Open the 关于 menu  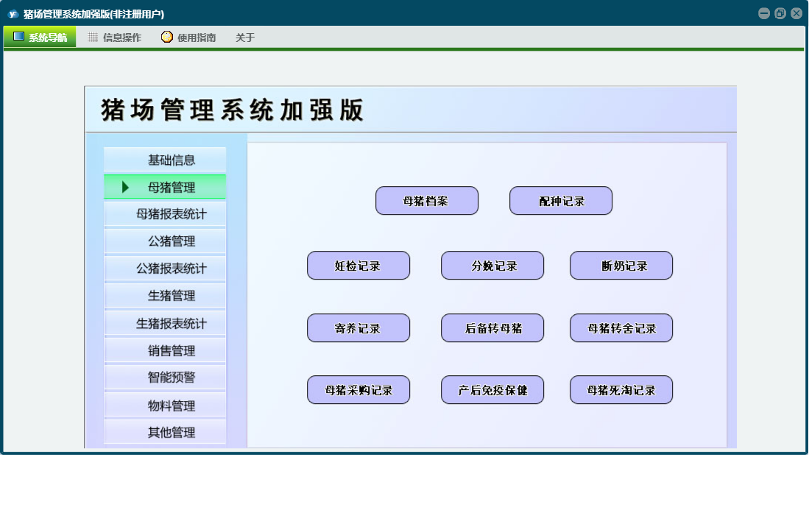tap(245, 38)
